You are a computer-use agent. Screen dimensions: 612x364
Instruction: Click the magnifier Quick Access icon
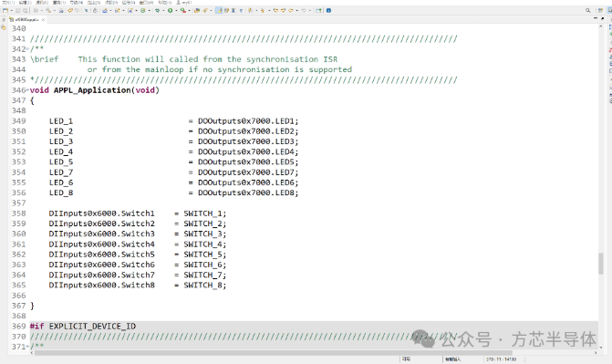coord(587,11)
